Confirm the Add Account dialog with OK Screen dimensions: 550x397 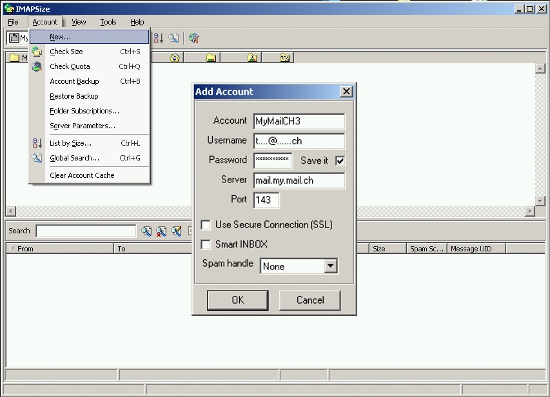[237, 300]
